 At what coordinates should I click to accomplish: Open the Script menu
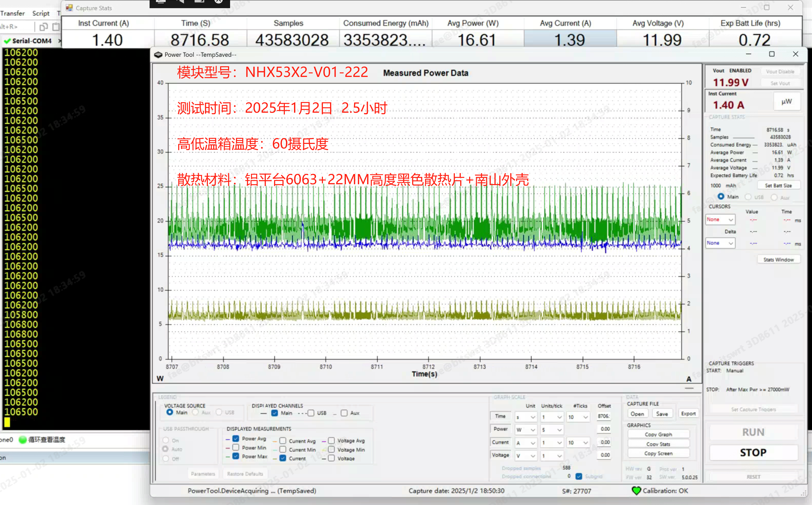[41, 13]
